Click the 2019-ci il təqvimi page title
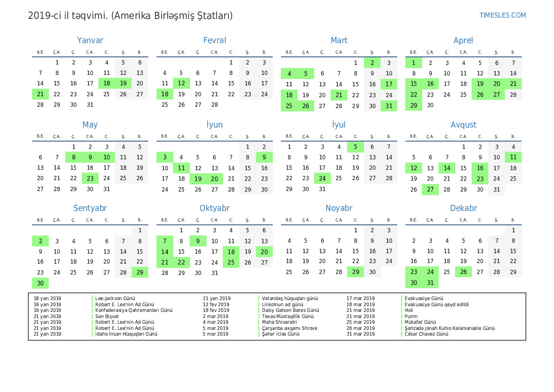The height and width of the screenshot is (392, 554). [130, 16]
